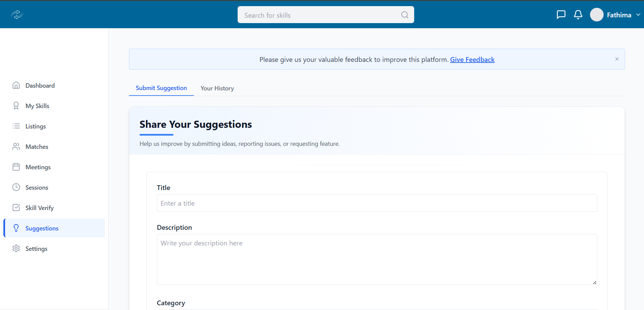This screenshot has width=644, height=310.
Task: Click the Dashboard home icon
Action: (x=16, y=85)
